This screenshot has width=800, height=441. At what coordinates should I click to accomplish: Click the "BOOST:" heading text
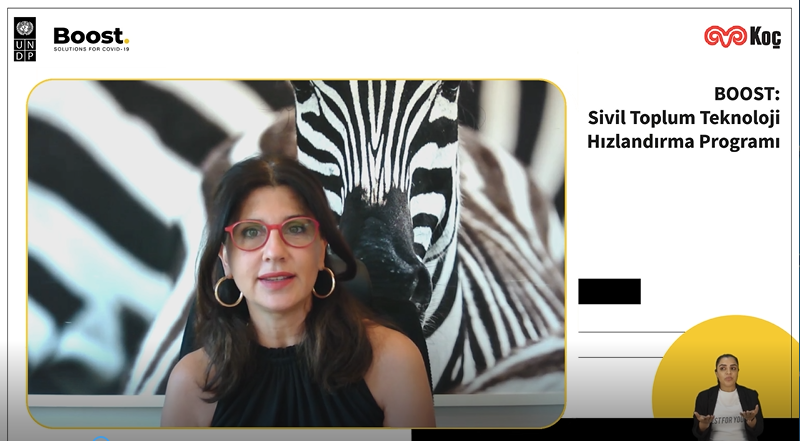point(746,94)
